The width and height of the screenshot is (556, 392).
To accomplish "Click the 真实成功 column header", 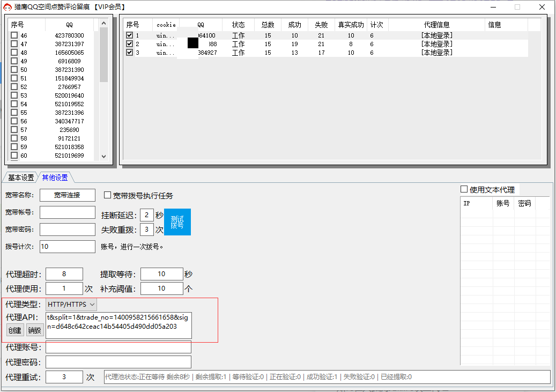I will (x=351, y=25).
